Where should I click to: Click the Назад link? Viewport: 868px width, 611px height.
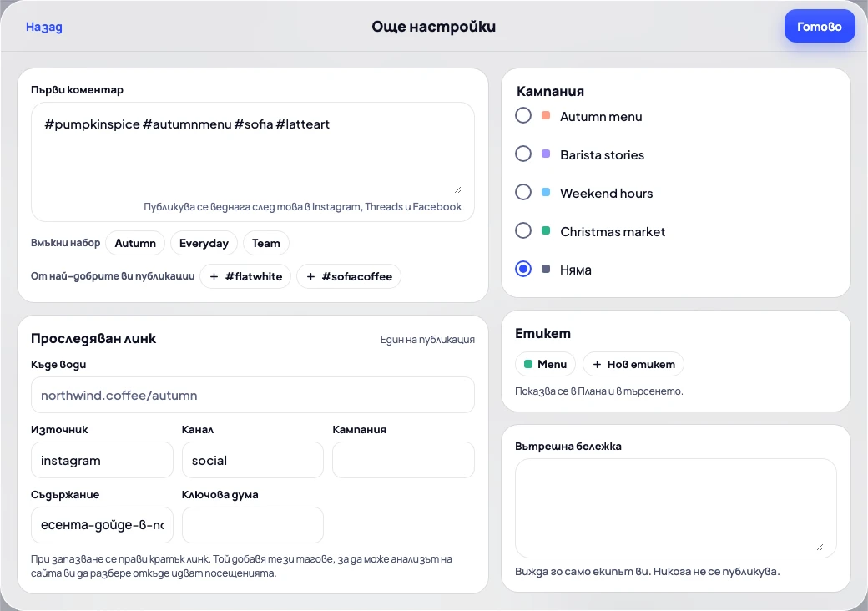[43, 27]
